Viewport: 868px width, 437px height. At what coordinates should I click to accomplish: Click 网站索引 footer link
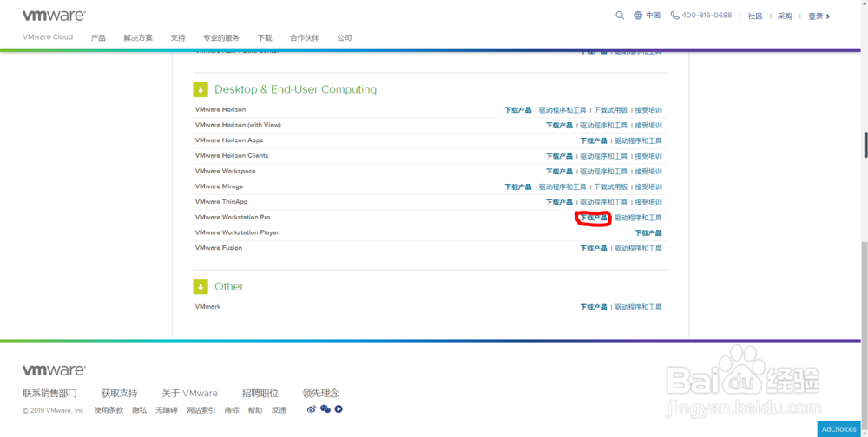click(201, 410)
